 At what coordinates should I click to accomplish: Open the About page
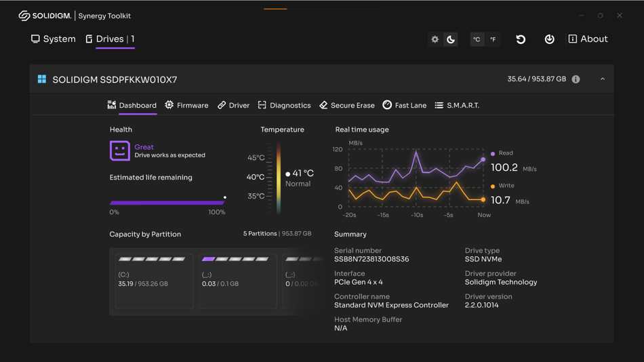tap(588, 39)
